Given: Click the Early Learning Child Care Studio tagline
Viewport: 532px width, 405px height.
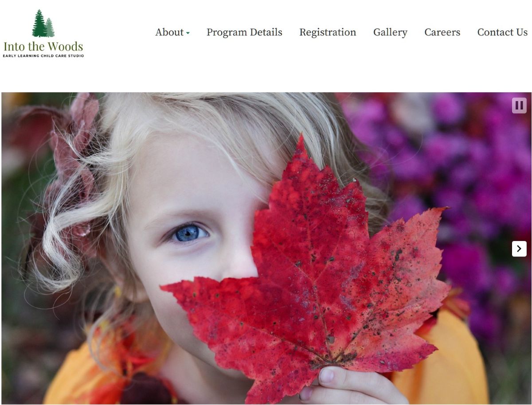Looking at the screenshot, I should pyautogui.click(x=43, y=56).
